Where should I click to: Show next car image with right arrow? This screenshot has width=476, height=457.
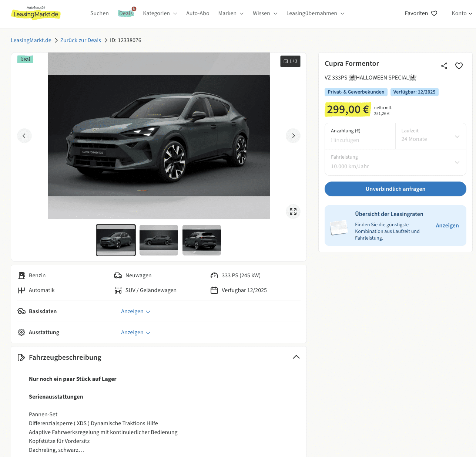293,136
